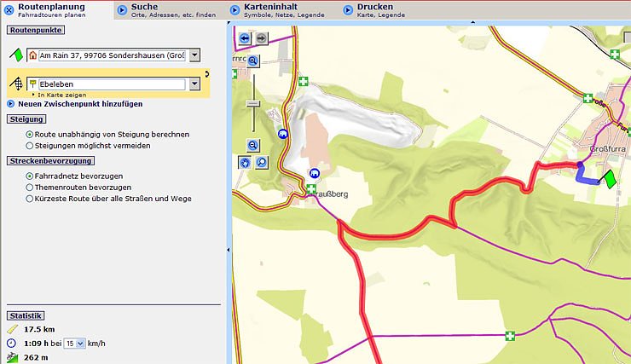Open the start address dropdown
The image size is (631, 364).
coord(194,55)
